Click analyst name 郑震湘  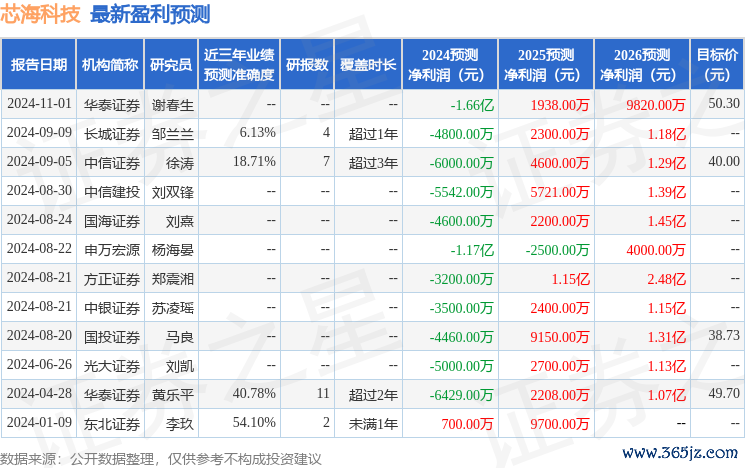tap(172, 279)
